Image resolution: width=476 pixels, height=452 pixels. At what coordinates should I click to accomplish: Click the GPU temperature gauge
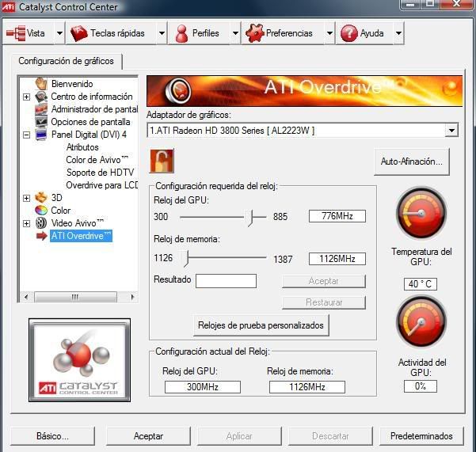tap(421, 213)
